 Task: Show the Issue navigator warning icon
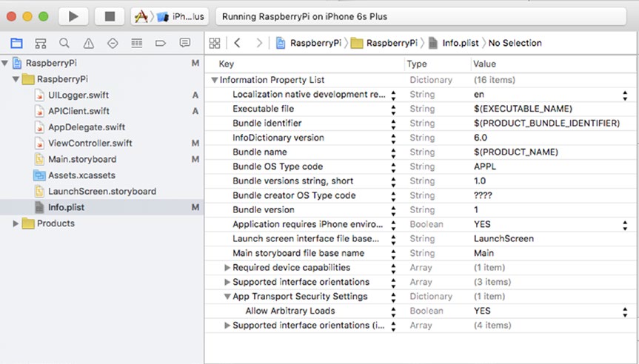coord(89,44)
